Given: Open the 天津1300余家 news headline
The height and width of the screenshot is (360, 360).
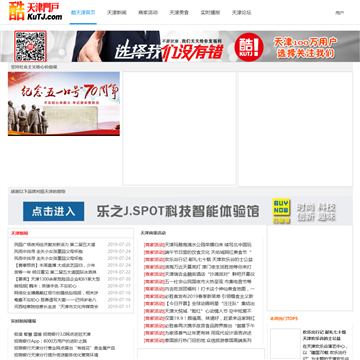Looking at the screenshot, I should pos(56,279).
